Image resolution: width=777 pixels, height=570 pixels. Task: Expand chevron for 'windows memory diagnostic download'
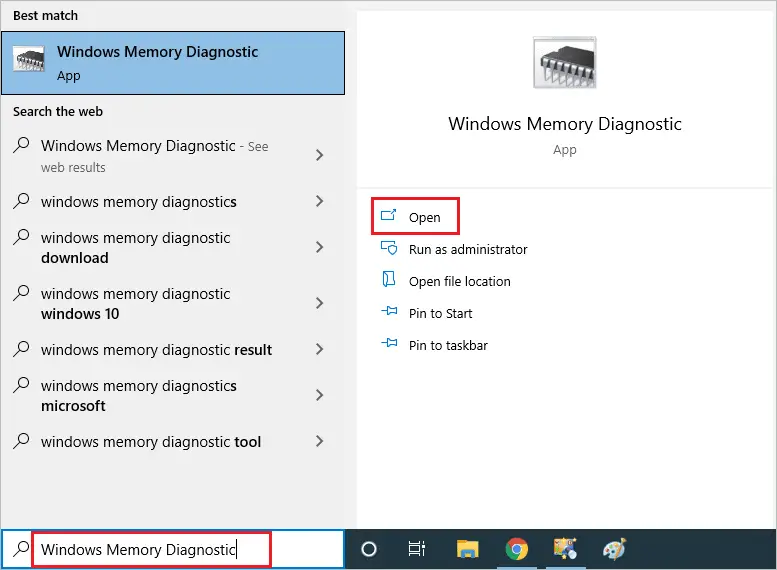[320, 247]
